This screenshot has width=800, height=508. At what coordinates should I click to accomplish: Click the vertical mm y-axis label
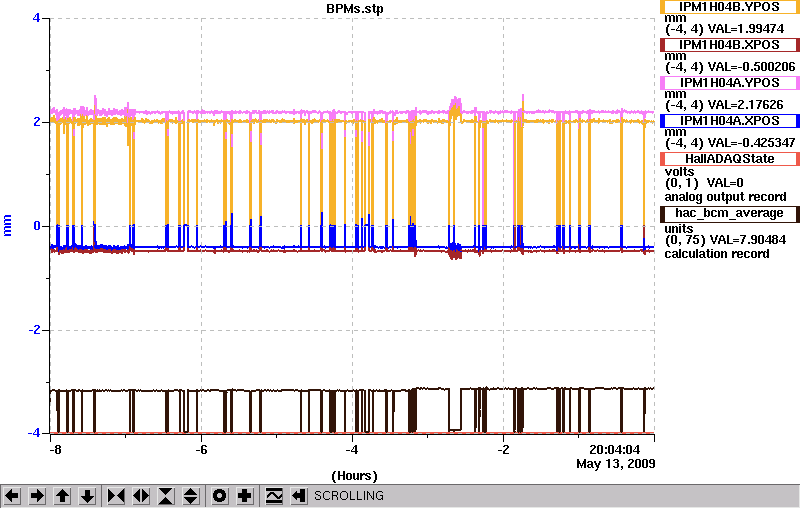pyautogui.click(x=7, y=225)
